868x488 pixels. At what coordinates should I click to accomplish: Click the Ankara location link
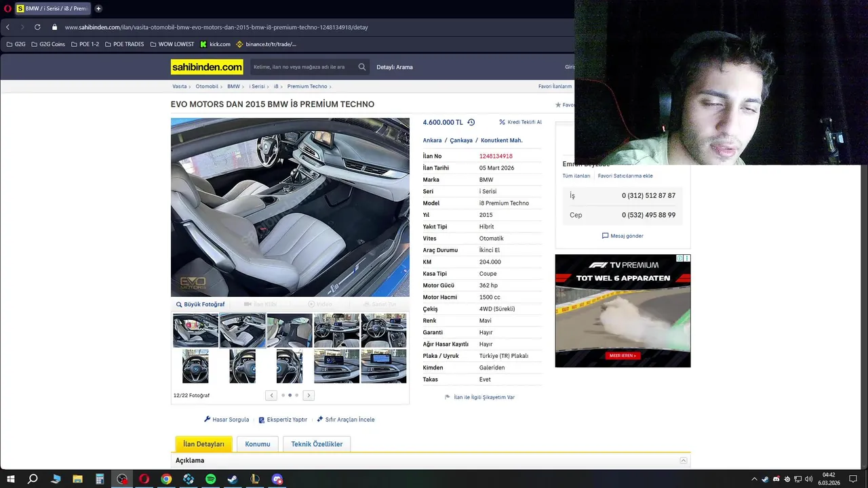[432, 140]
